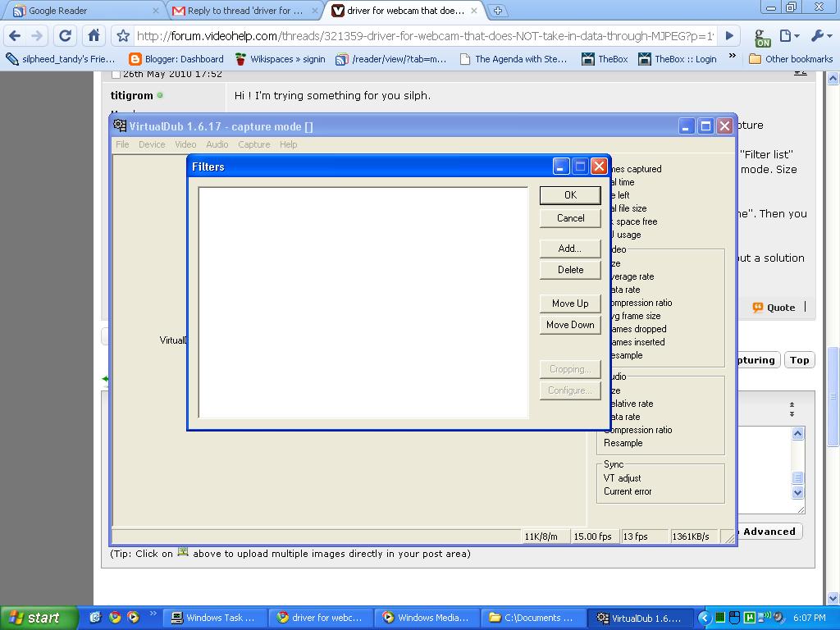Click the browser Forward arrow
840x630 pixels.
[37, 36]
